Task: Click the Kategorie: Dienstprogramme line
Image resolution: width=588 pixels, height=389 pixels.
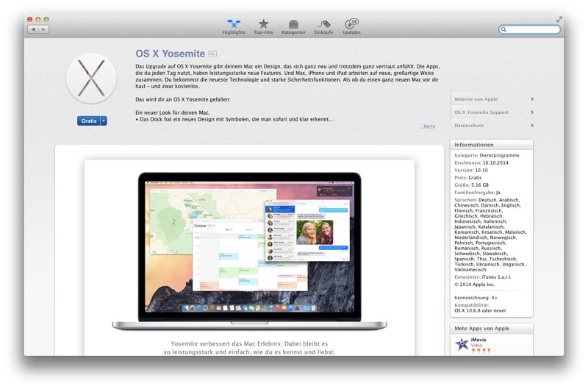Action: pyautogui.click(x=487, y=155)
